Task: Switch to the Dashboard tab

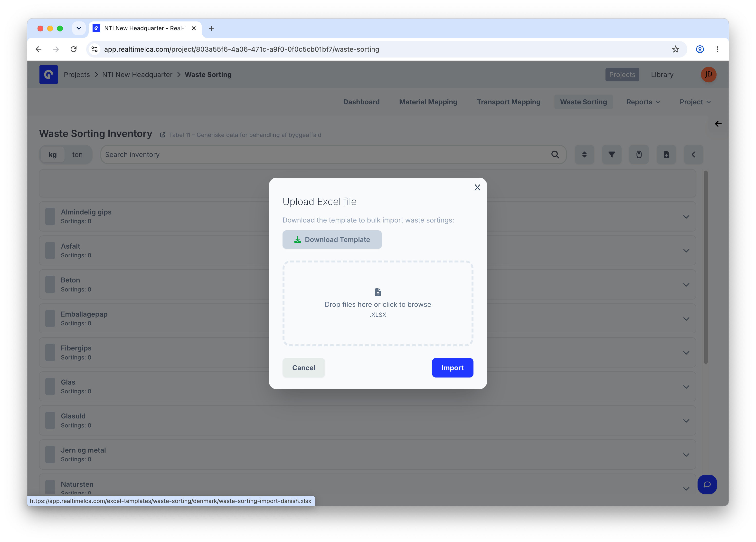Action: [361, 102]
